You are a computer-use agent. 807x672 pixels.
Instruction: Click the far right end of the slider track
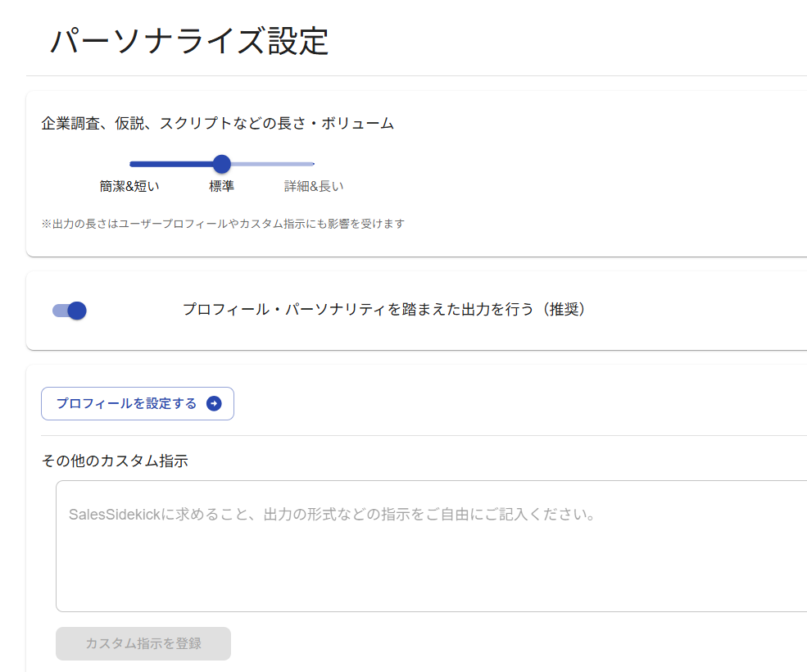[313, 164]
